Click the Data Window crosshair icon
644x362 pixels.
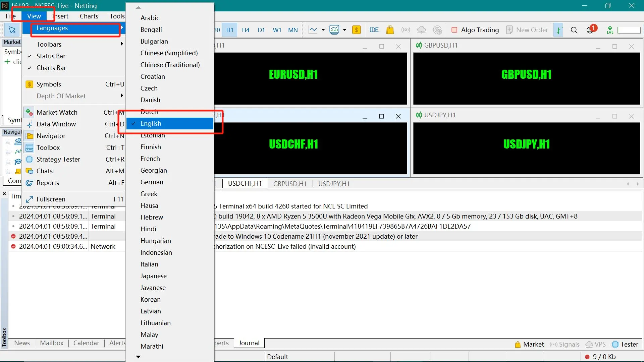[30, 124]
